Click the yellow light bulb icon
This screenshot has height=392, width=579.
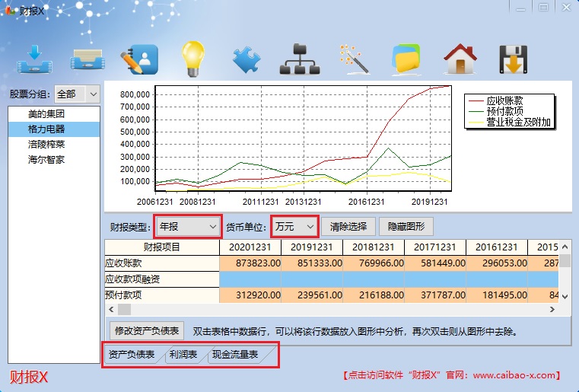(x=192, y=59)
